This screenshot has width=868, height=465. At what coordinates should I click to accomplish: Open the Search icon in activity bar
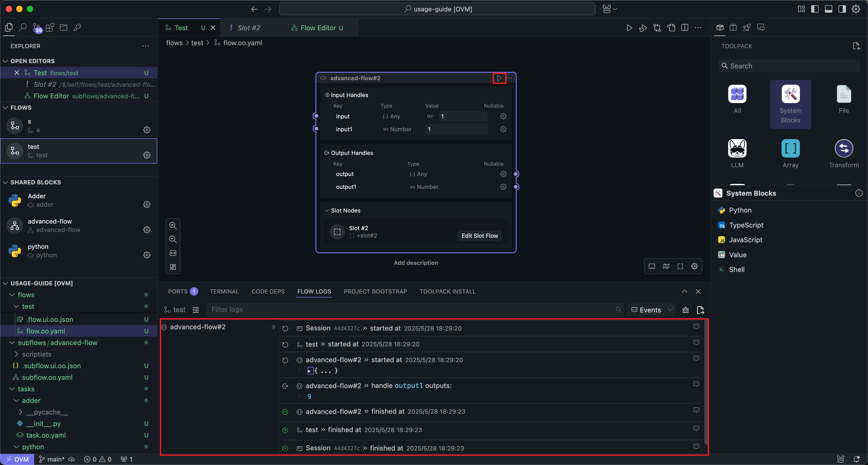click(23, 27)
